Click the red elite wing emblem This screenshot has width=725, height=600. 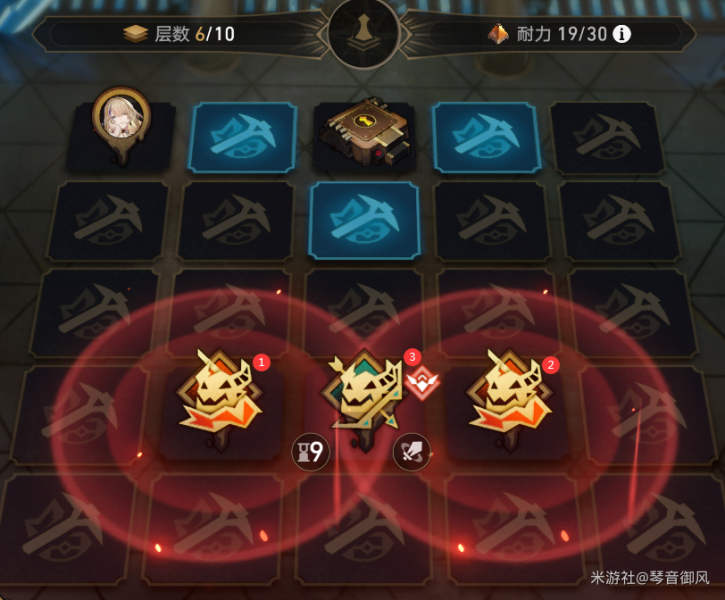point(422,382)
